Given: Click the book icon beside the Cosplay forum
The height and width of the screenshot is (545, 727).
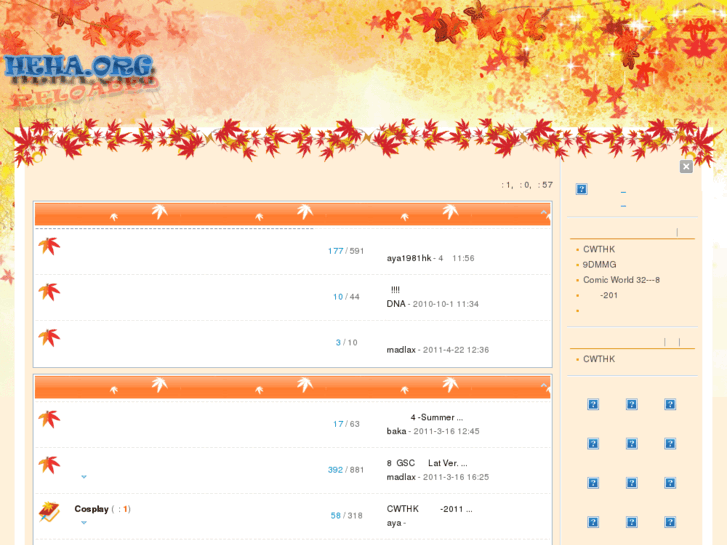Looking at the screenshot, I should [49, 512].
